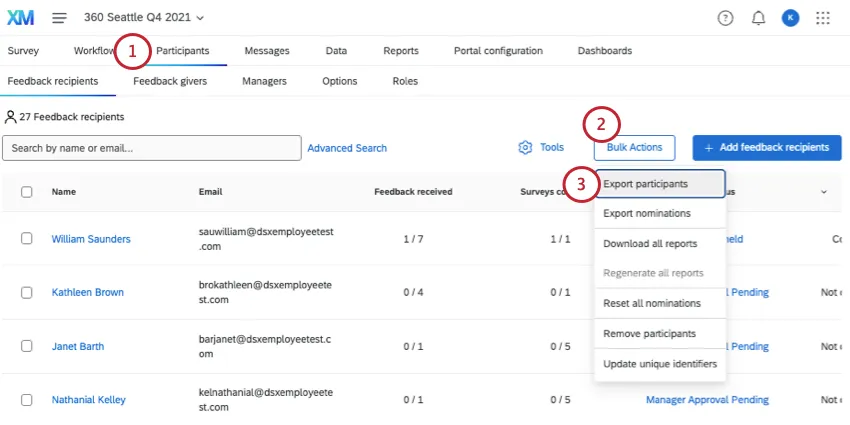Open Kathleen Brown participant link
The height and width of the screenshot is (425, 850).
[x=88, y=293]
